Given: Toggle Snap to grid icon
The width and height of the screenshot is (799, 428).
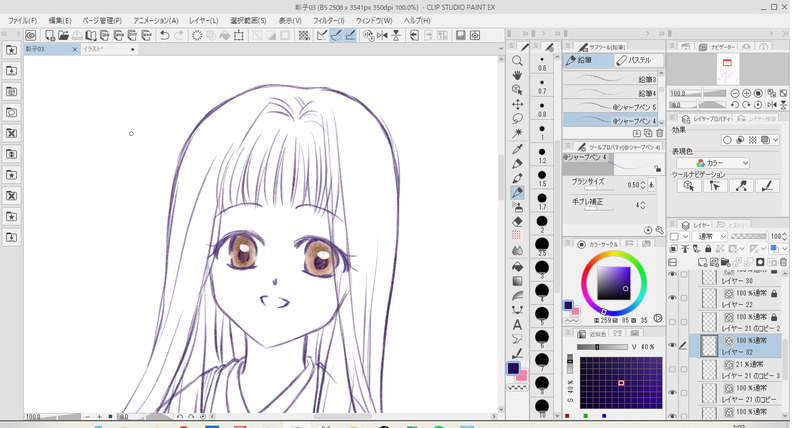Looking at the screenshot, I should (x=351, y=35).
